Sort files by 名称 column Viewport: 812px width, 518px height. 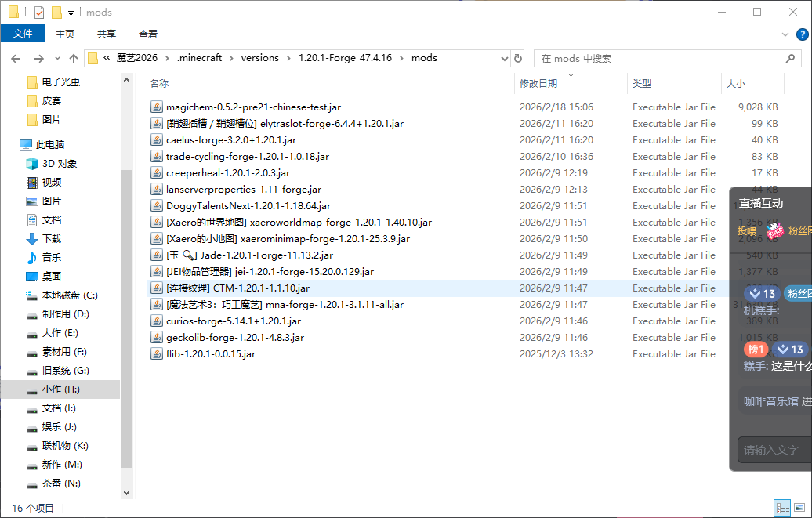(x=159, y=83)
